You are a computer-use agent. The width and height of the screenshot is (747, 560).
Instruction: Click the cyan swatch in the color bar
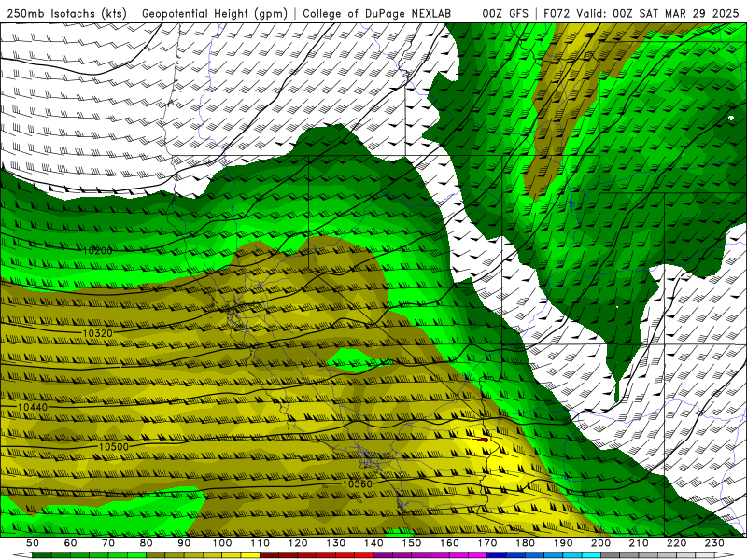point(591,555)
